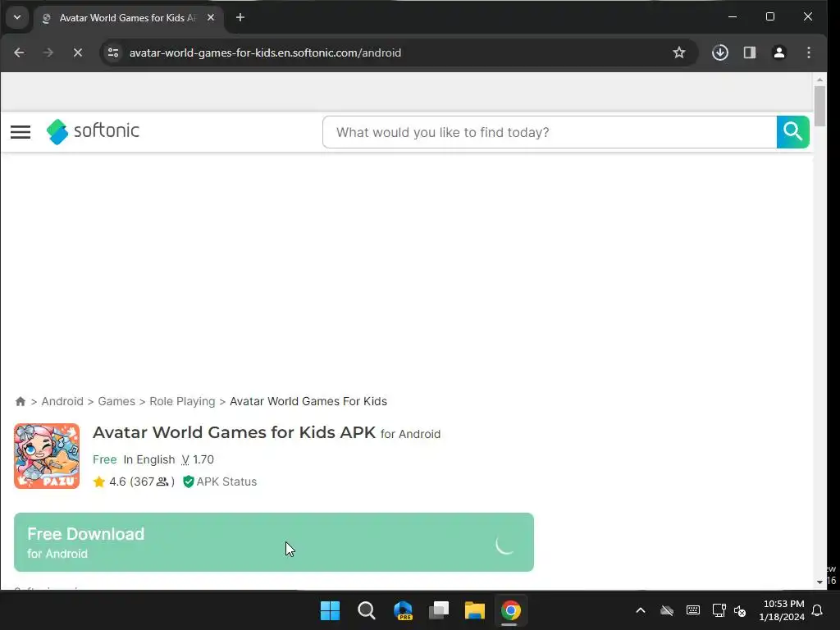This screenshot has height=630, width=840.
Task: Focus the 'What would you like to find today?' search box
Action: [x=550, y=132]
